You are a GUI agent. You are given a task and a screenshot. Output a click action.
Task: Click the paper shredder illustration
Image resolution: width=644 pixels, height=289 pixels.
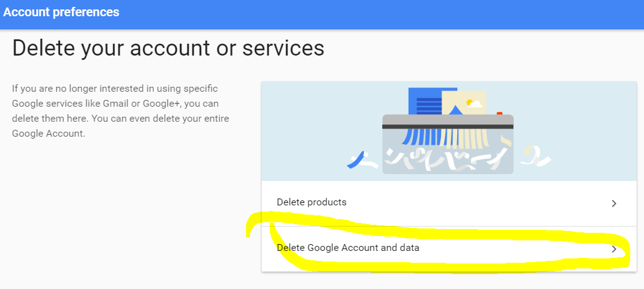pos(448,130)
